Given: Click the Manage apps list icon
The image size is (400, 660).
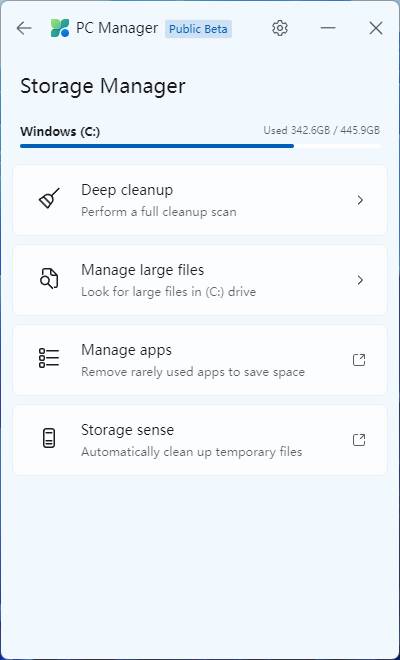Looking at the screenshot, I should tap(49, 358).
